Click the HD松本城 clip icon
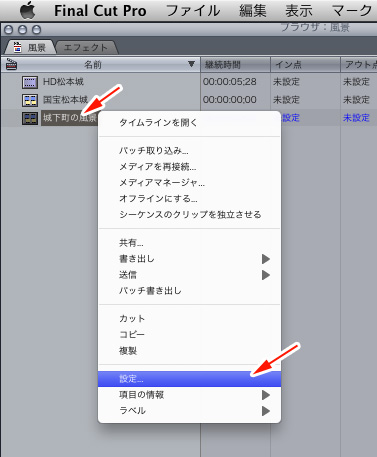This screenshot has width=377, height=457. (30, 82)
